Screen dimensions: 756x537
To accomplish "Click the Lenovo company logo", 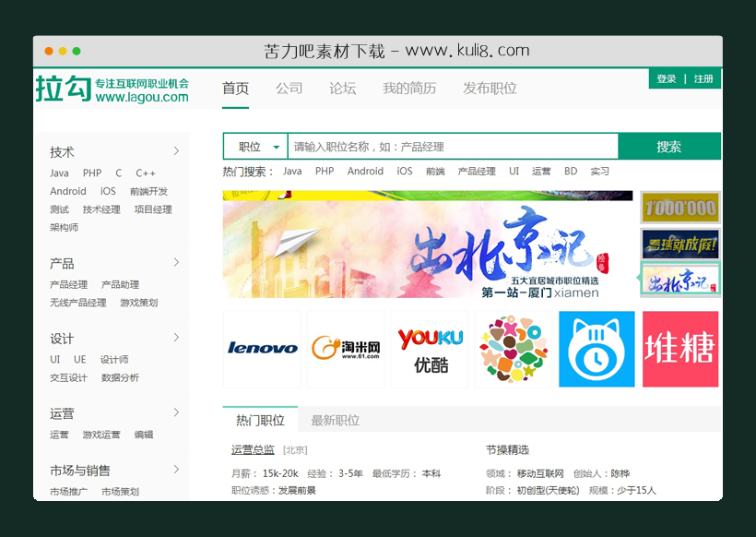I will (262, 350).
